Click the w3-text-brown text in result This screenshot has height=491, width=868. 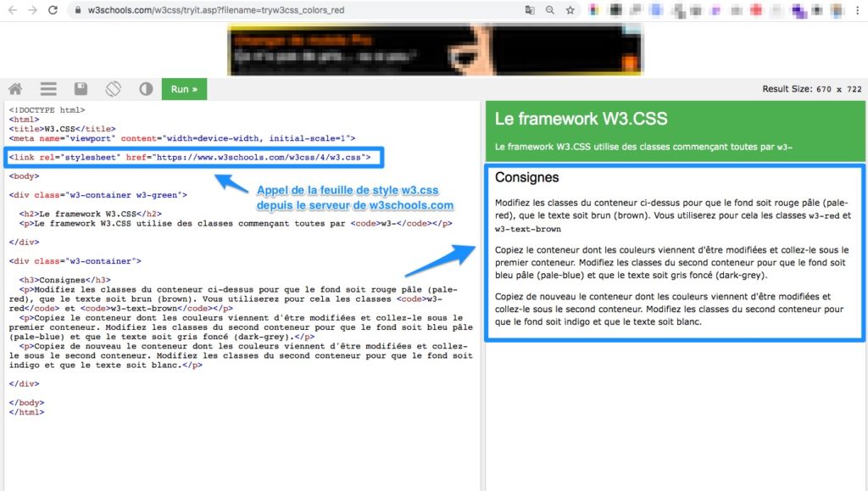click(x=527, y=229)
